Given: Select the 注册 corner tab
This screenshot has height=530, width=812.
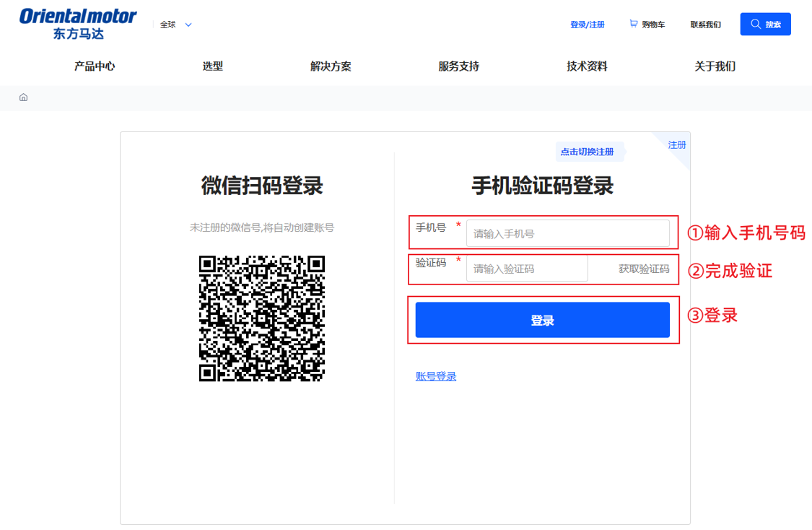Looking at the screenshot, I should coord(676,144).
